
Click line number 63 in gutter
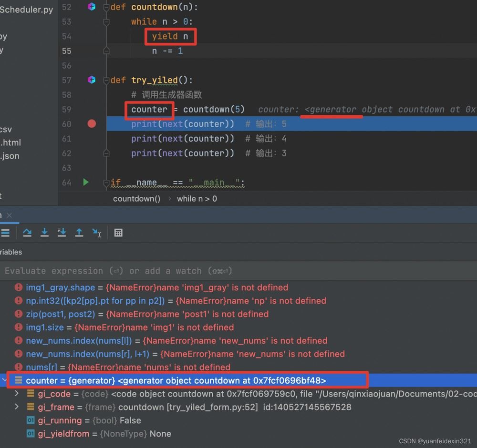[67, 168]
